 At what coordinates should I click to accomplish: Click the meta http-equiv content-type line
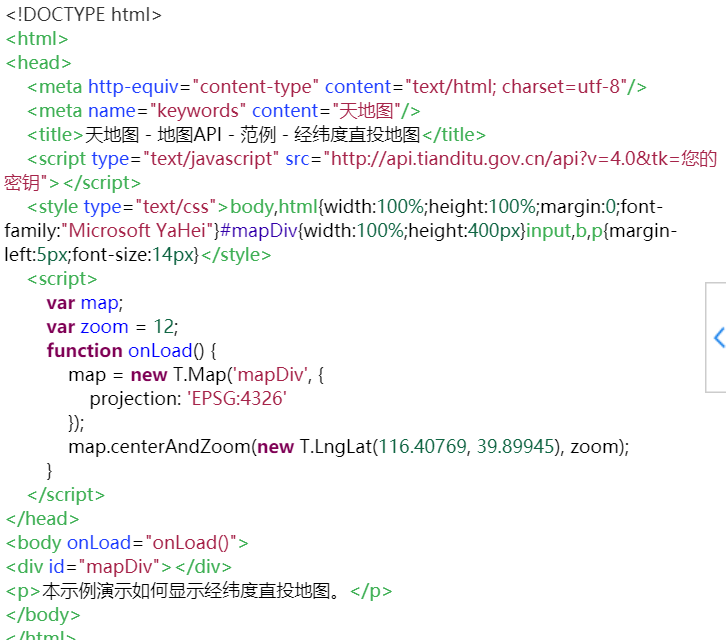tap(337, 87)
